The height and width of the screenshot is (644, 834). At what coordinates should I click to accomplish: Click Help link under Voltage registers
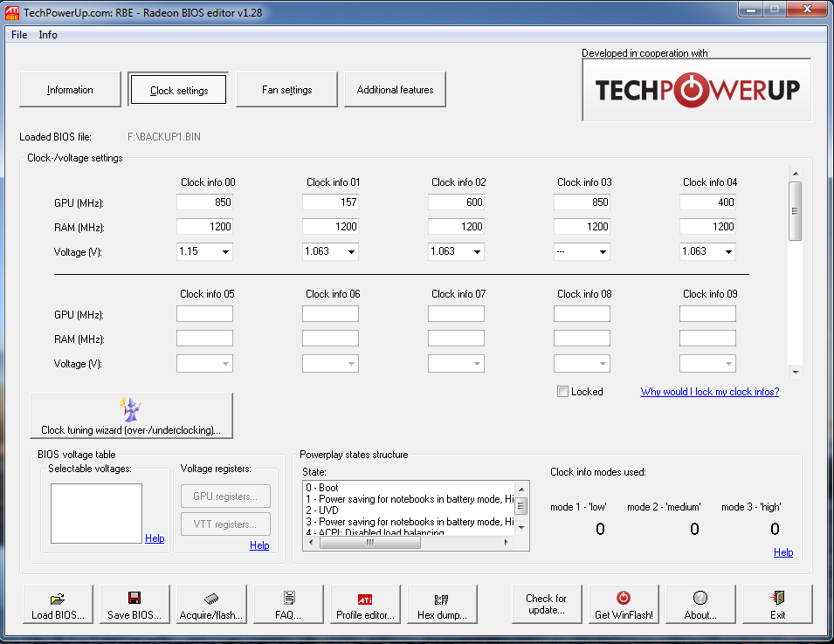(259, 545)
